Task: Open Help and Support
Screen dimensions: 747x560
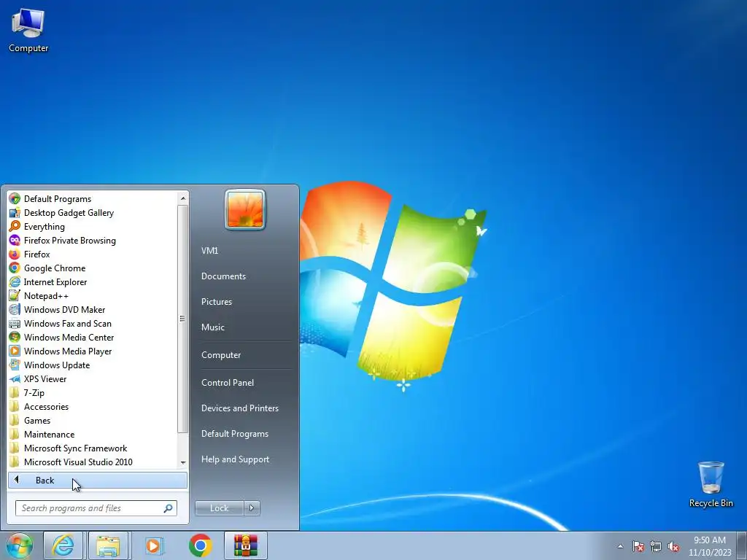Action: (235, 459)
